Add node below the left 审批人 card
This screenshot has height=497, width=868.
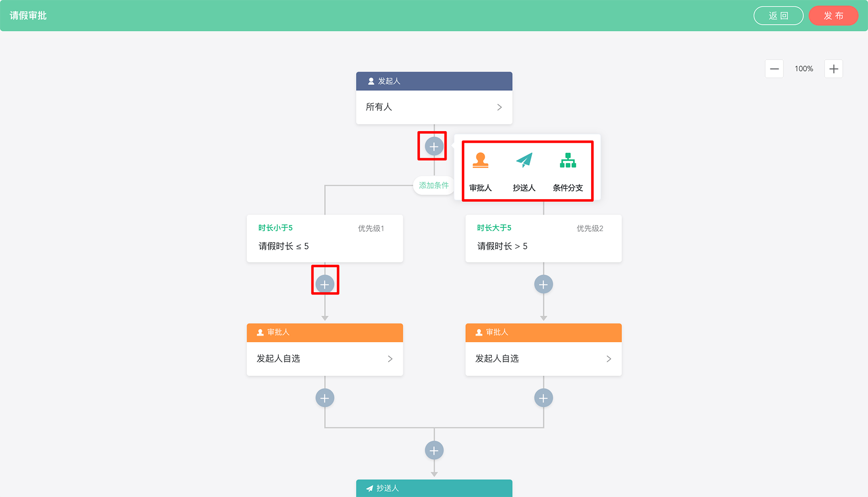pyautogui.click(x=325, y=398)
